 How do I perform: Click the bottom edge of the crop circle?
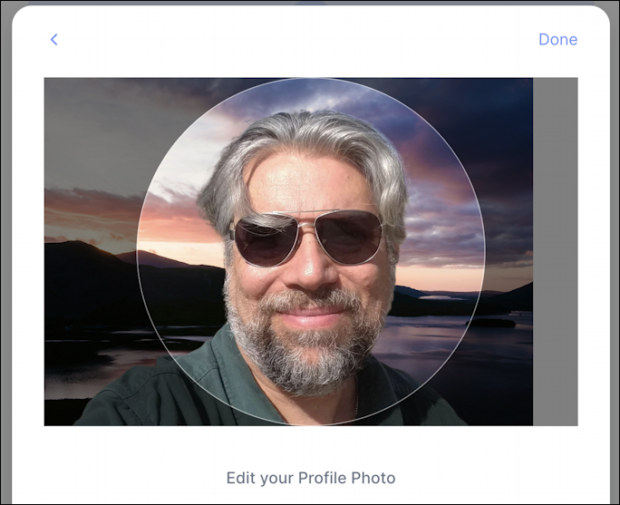(x=310, y=424)
